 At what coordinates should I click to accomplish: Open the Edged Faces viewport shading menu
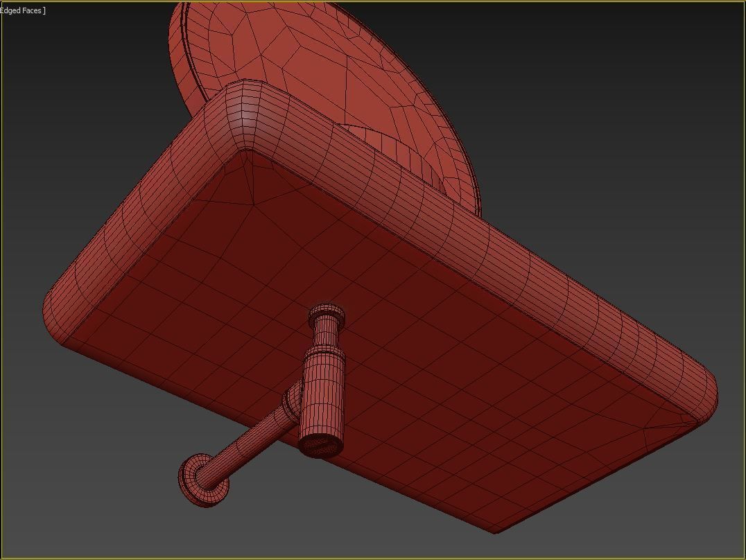(x=22, y=10)
